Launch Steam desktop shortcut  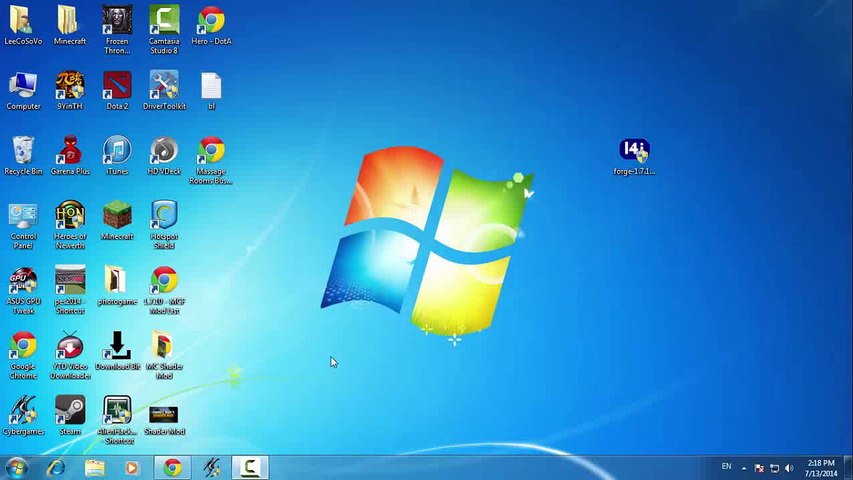[x=70, y=416]
